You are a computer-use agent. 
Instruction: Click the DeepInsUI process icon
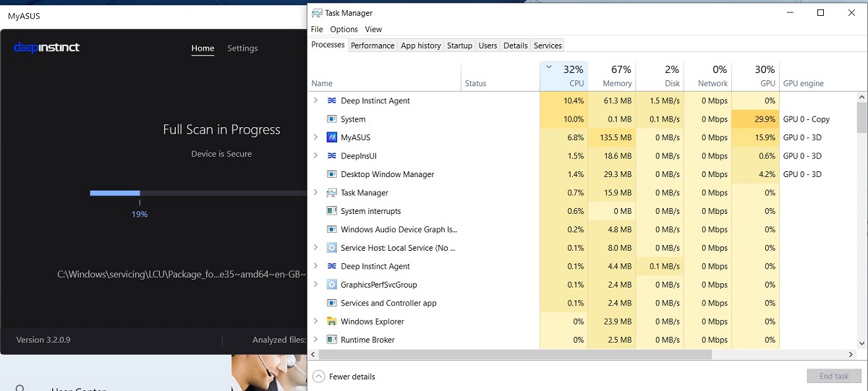(332, 156)
